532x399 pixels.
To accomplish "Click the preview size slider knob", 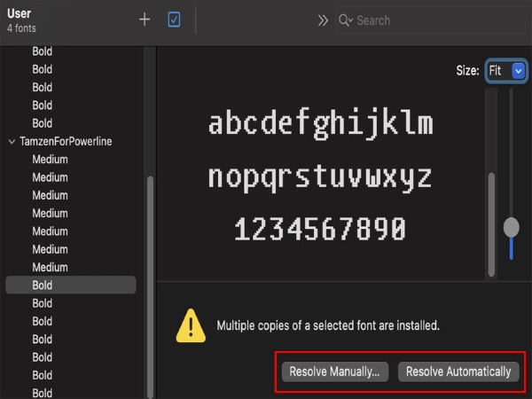I will coord(511,227).
